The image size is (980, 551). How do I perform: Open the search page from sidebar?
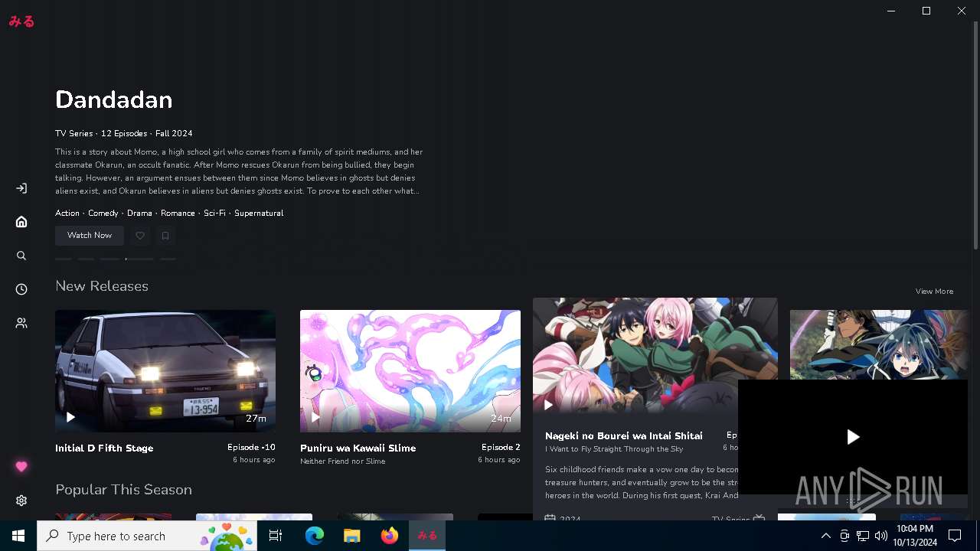coord(21,256)
